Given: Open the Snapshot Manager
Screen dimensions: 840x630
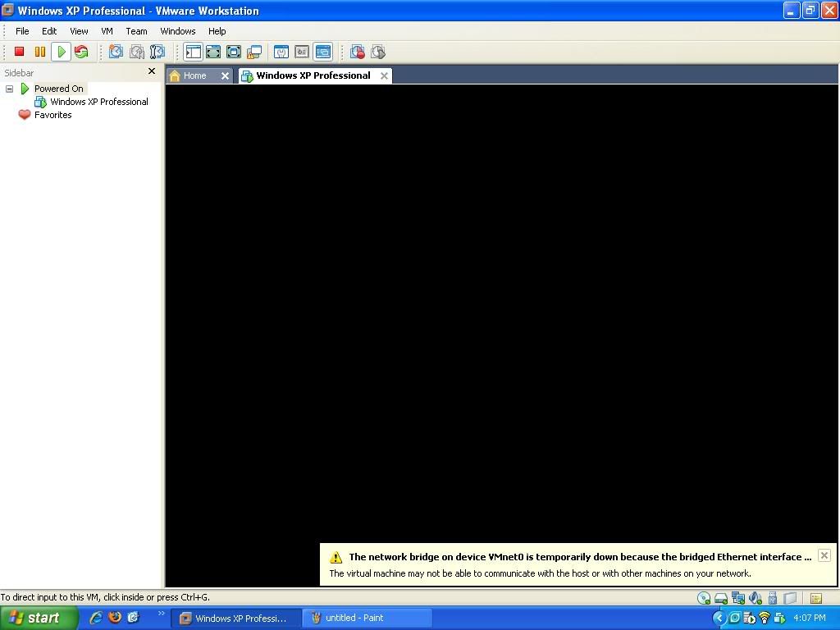Looking at the screenshot, I should 157,52.
